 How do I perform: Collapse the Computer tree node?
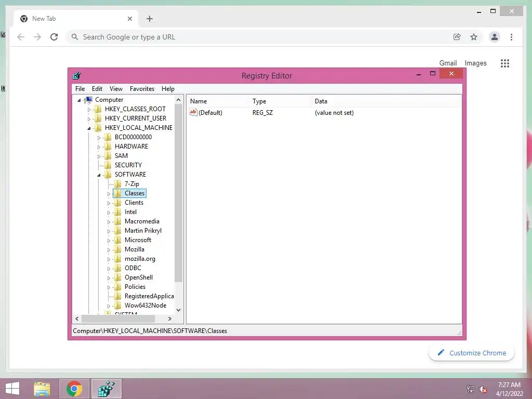(x=79, y=100)
